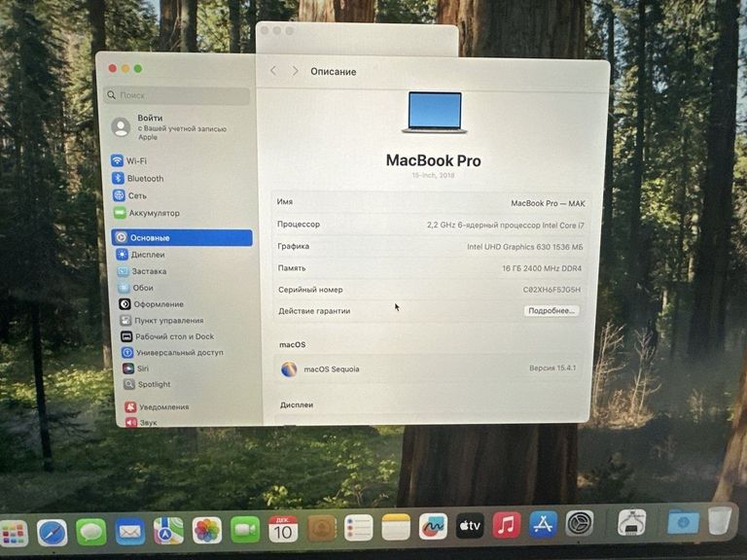Open App Store from the Dock
747x560 pixels.
(543, 524)
